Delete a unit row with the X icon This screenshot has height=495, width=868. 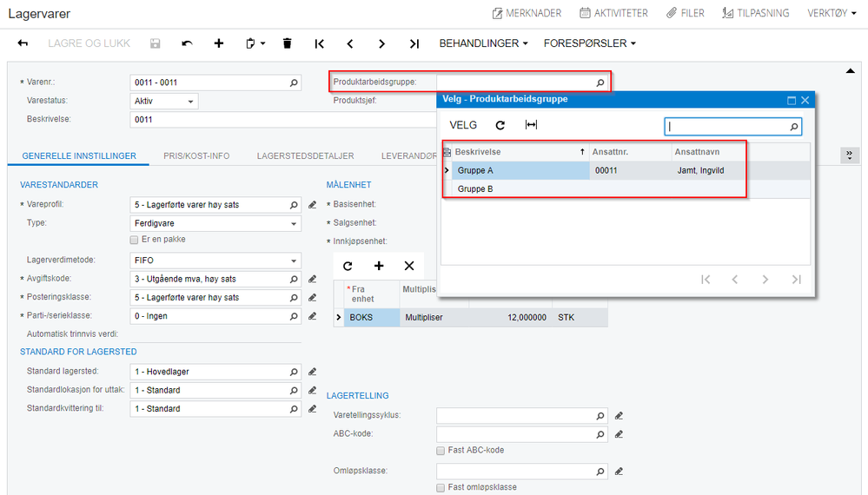coord(409,266)
